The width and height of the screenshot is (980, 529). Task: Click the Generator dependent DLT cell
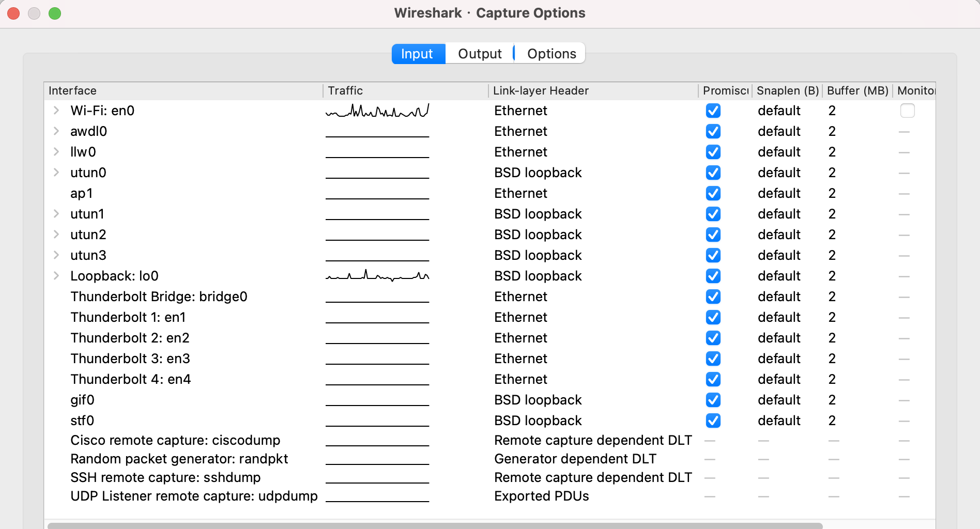pos(575,459)
